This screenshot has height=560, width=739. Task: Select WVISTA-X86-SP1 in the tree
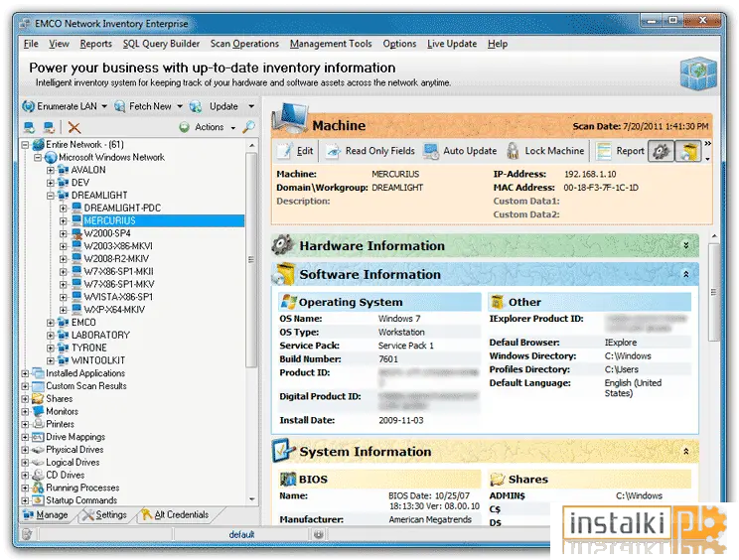pyautogui.click(x=118, y=297)
